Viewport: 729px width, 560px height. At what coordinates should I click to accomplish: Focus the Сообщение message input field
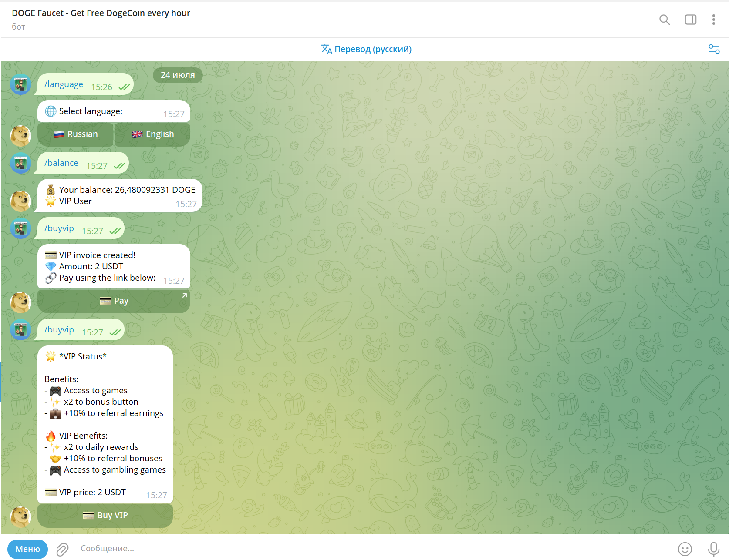click(375, 549)
